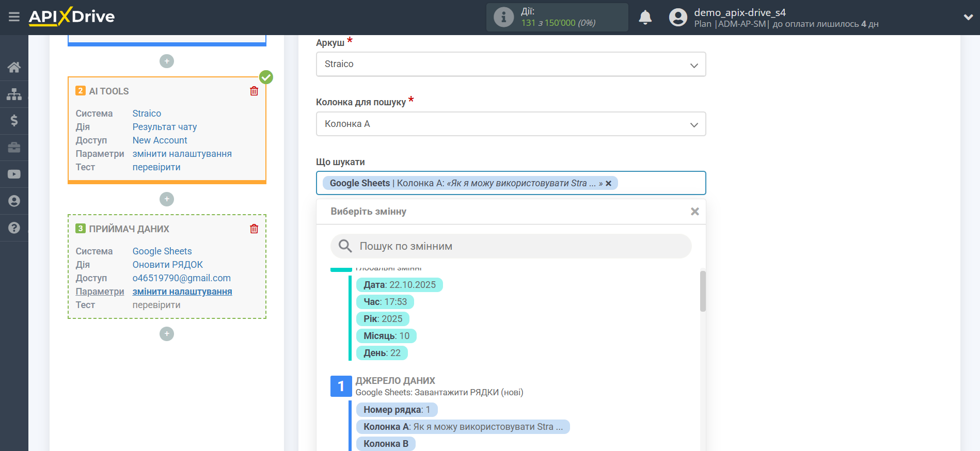Select the Час: 17:53 variable

pyautogui.click(x=385, y=302)
